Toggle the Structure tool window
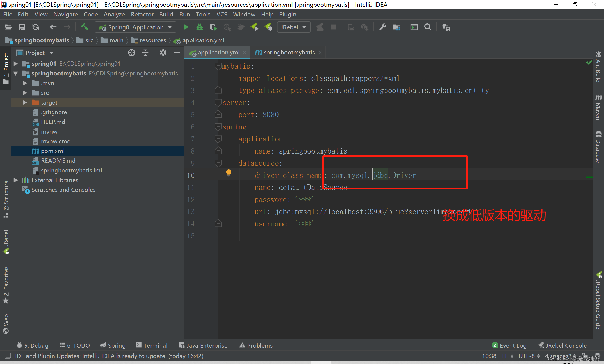 [6, 199]
